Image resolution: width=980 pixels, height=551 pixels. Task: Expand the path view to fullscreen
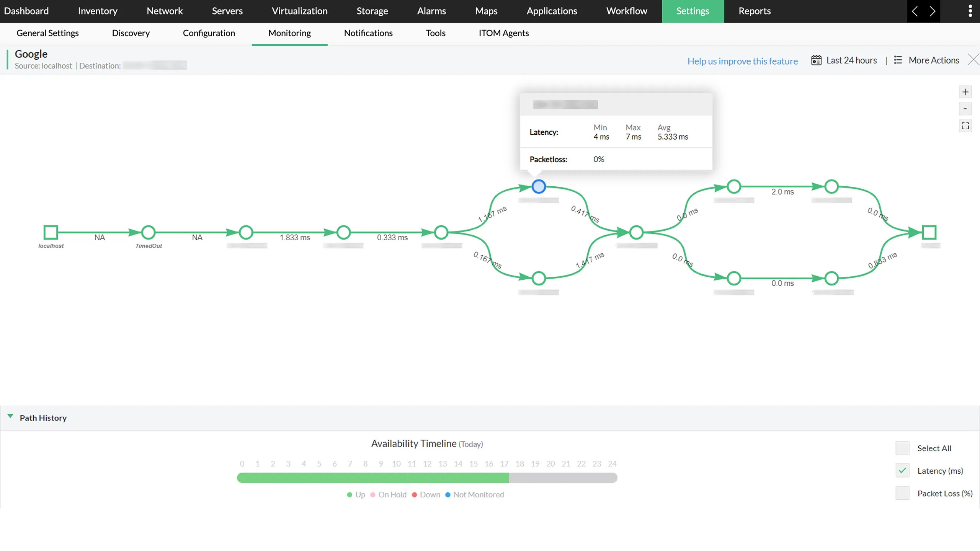966,126
